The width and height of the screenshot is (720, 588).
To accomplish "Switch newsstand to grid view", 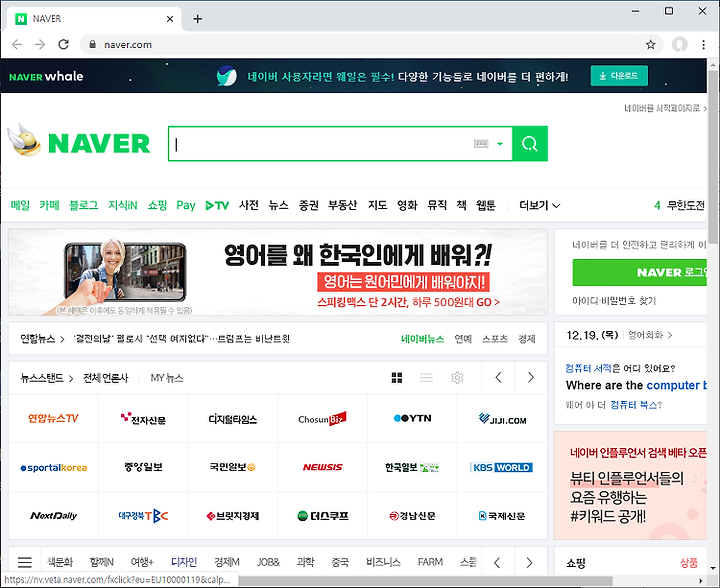I will point(397,377).
